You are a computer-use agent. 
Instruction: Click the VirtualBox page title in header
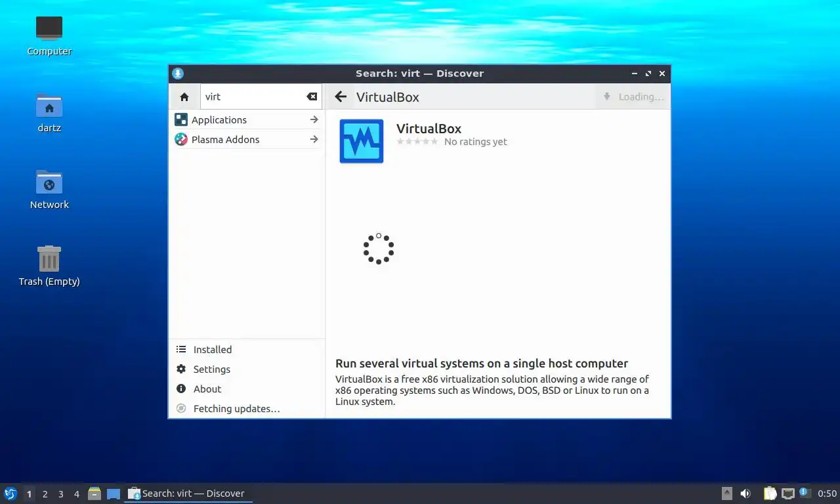388,97
